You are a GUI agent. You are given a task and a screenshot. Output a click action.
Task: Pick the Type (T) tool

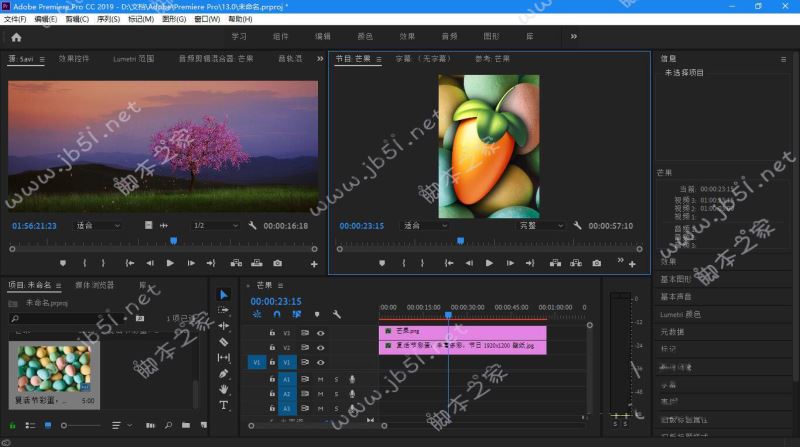[223, 405]
